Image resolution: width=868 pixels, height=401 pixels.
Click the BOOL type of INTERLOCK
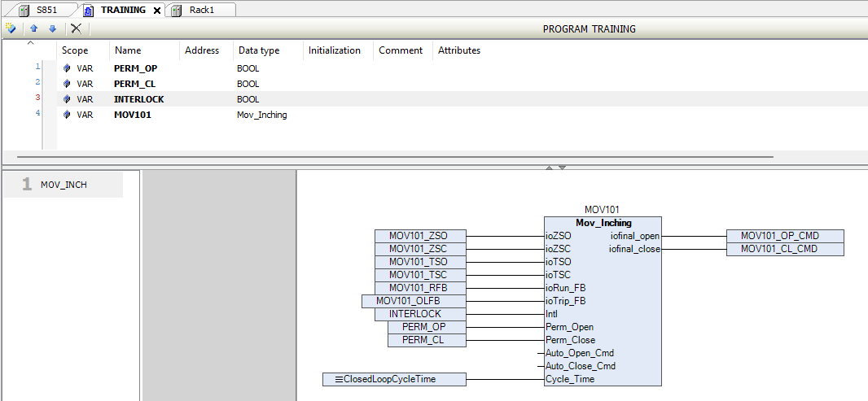[248, 99]
